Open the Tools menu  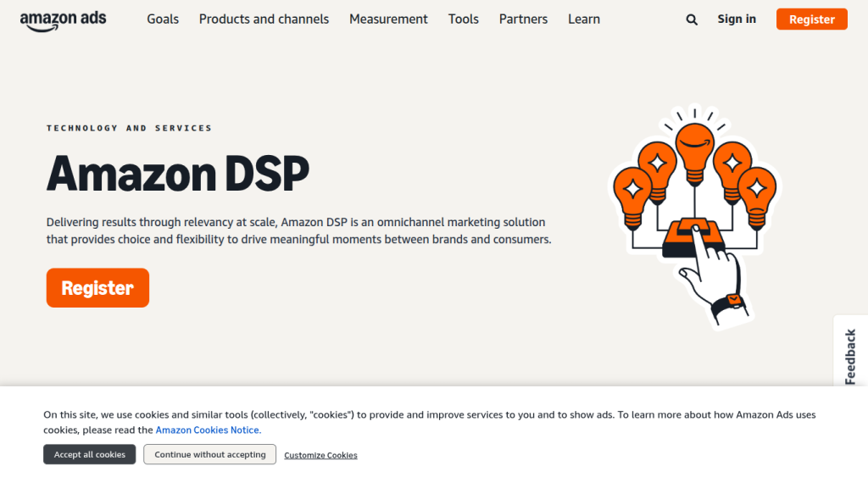click(x=464, y=19)
